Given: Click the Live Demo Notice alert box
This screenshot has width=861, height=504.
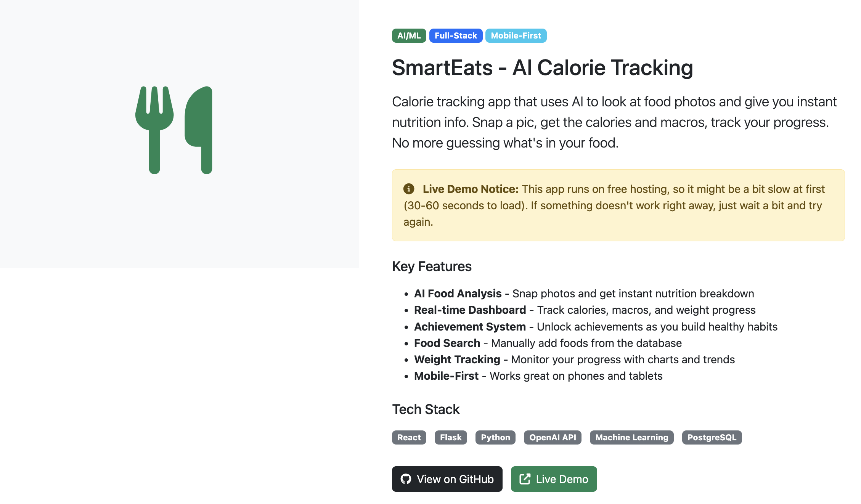Looking at the screenshot, I should coord(618,205).
